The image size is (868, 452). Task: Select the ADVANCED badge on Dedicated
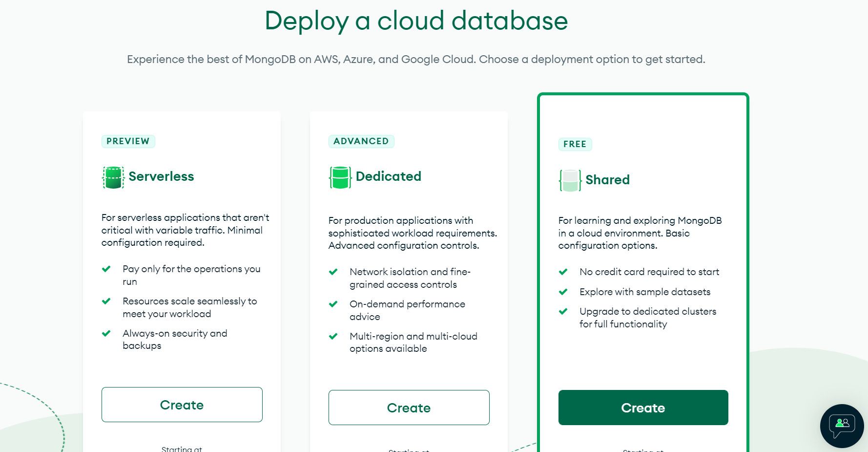pos(361,141)
